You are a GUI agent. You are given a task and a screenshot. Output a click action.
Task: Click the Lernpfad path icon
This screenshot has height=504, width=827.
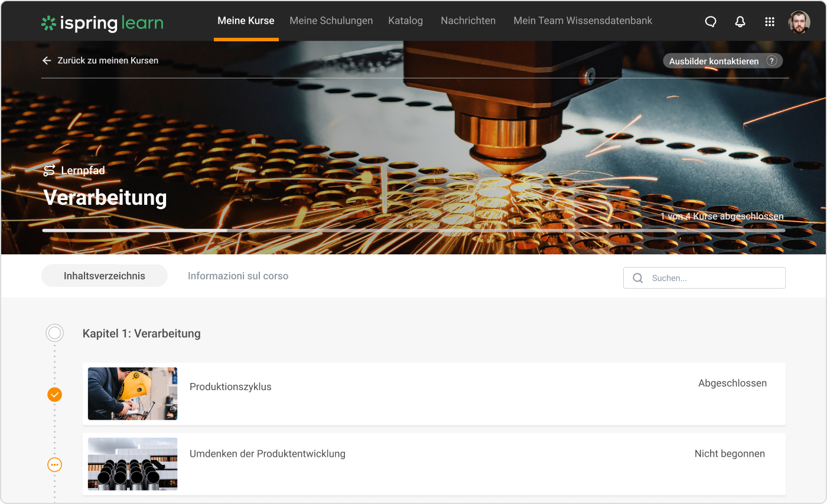coord(49,170)
